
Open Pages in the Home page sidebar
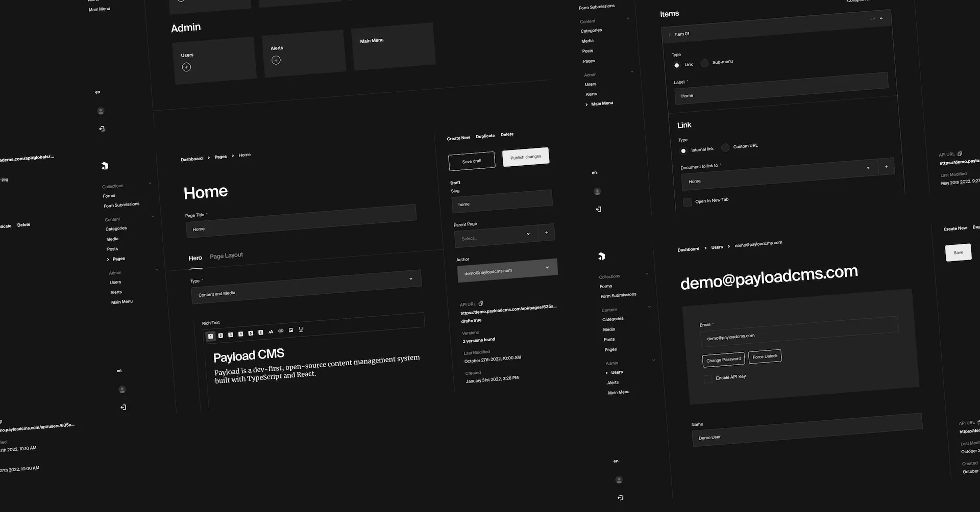[119, 259]
